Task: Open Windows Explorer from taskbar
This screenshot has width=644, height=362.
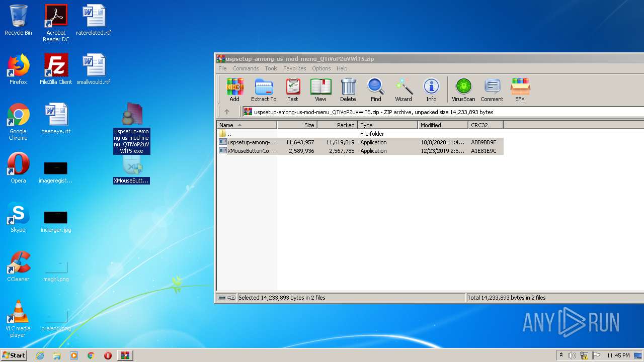Action: pos(57,355)
